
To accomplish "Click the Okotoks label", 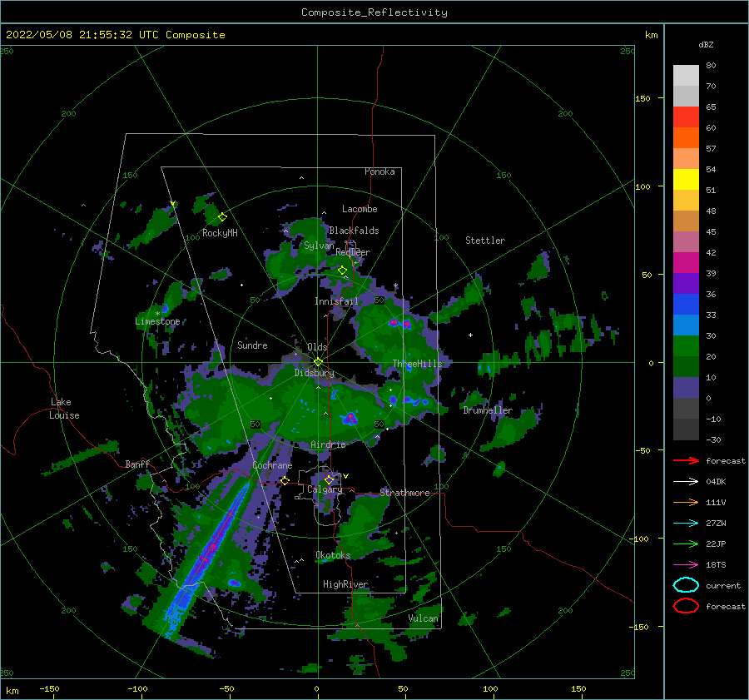I will (333, 555).
